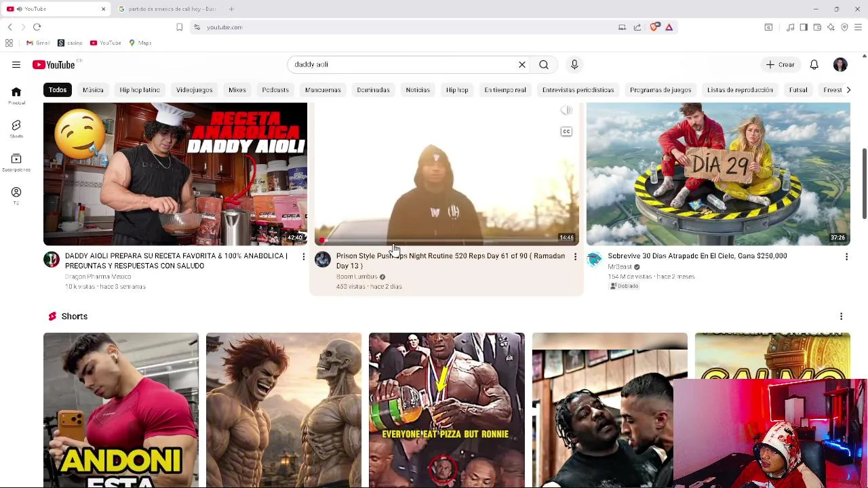This screenshot has width=868, height=488.
Task: Open Sobrevive 30 Días Atrapado title
Action: pyautogui.click(x=697, y=256)
